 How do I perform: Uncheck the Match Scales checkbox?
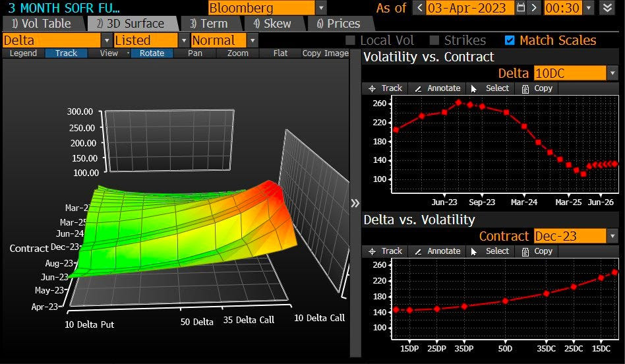(510, 40)
